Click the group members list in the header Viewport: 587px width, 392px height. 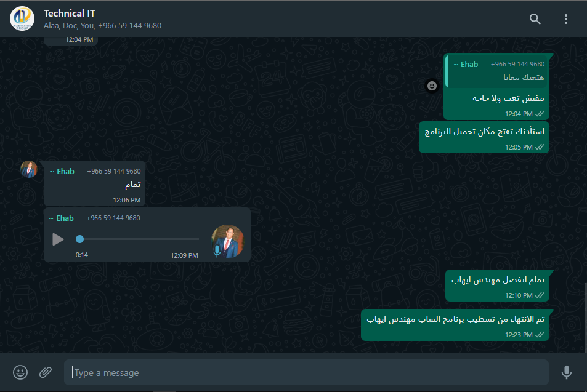(102, 26)
